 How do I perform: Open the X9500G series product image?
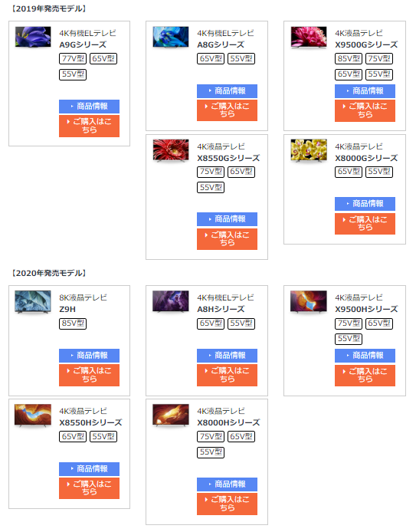pyautogui.click(x=309, y=38)
